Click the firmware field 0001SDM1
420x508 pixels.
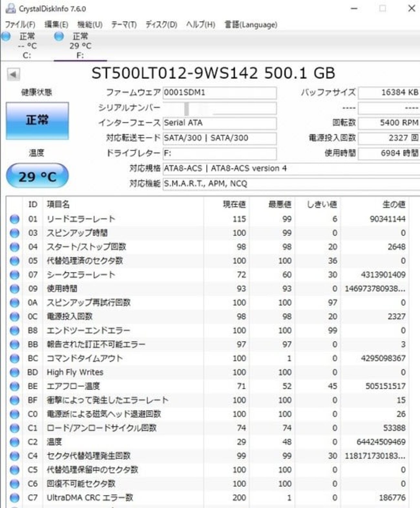coord(220,93)
